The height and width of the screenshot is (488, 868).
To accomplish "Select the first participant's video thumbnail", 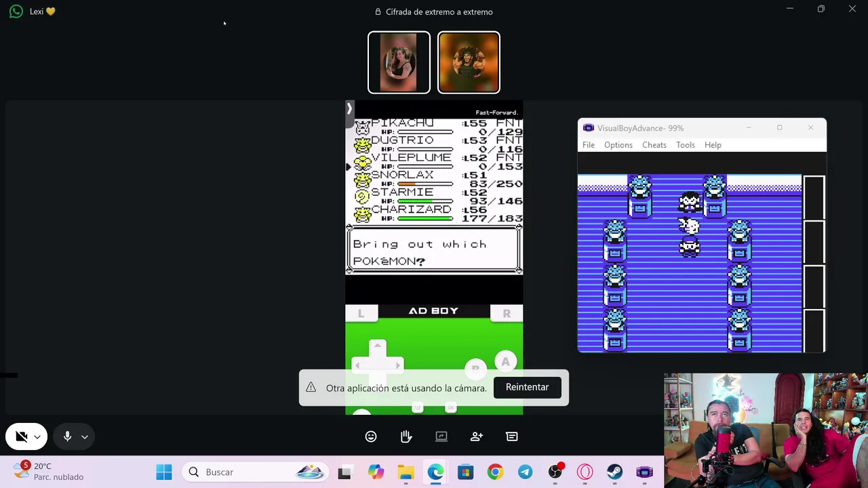I will [399, 62].
